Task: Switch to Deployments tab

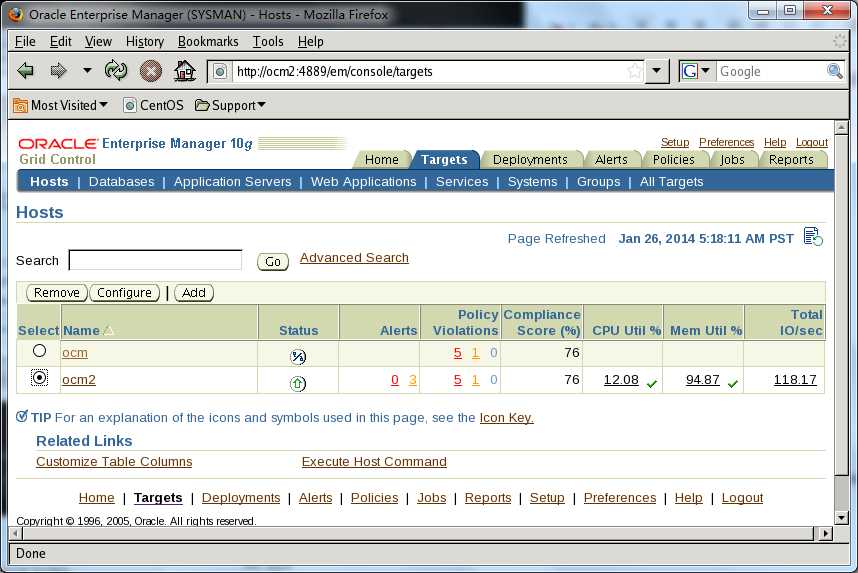Action: 530,159
